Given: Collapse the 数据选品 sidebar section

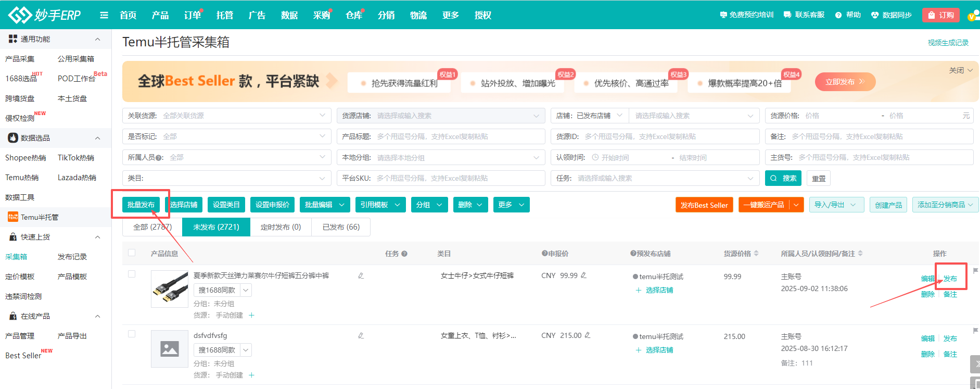Looking at the screenshot, I should pyautogui.click(x=97, y=138).
